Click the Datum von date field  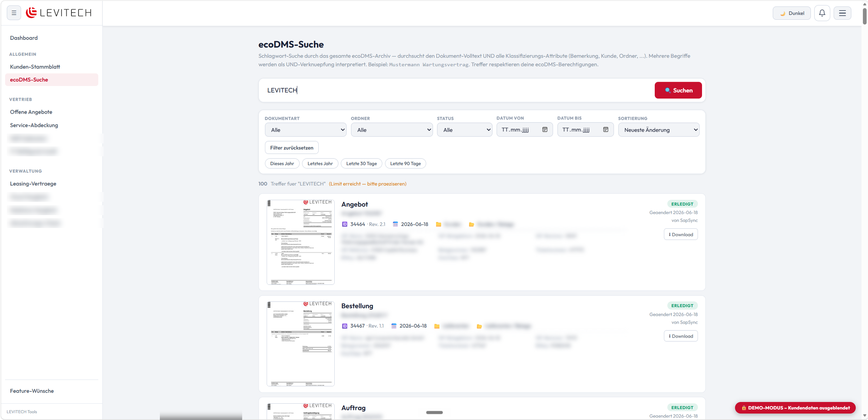click(524, 130)
